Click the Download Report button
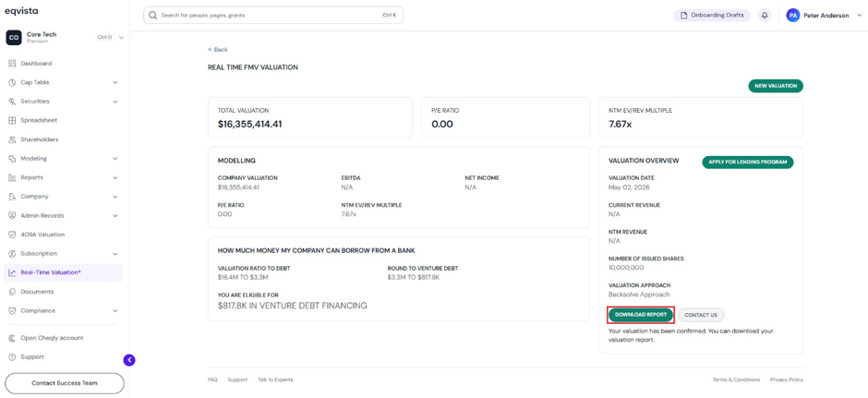Image resolution: width=868 pixels, height=398 pixels. (641, 315)
